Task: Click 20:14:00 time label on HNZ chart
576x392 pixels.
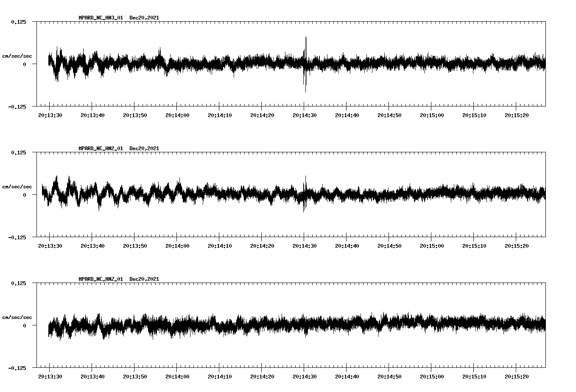Action: [177, 376]
